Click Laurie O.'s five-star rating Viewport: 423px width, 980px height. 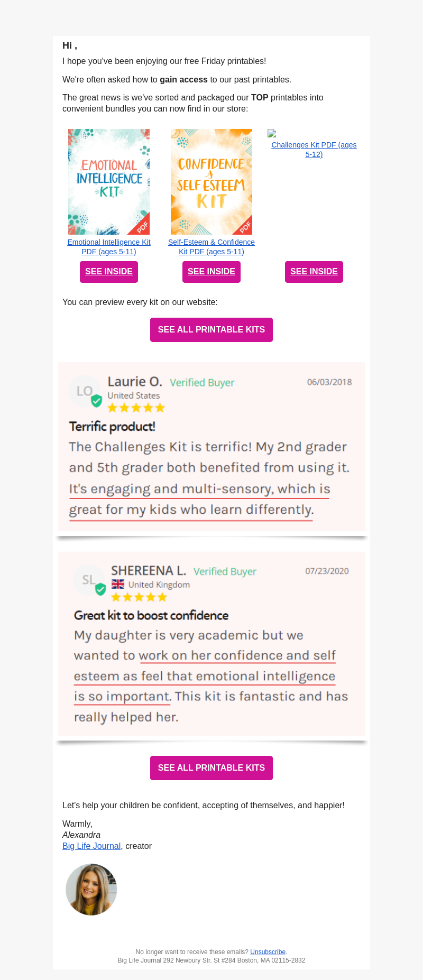pos(136,408)
